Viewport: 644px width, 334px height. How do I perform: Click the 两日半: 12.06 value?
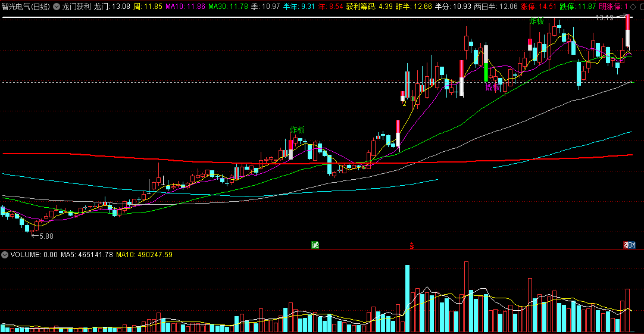tap(496, 7)
